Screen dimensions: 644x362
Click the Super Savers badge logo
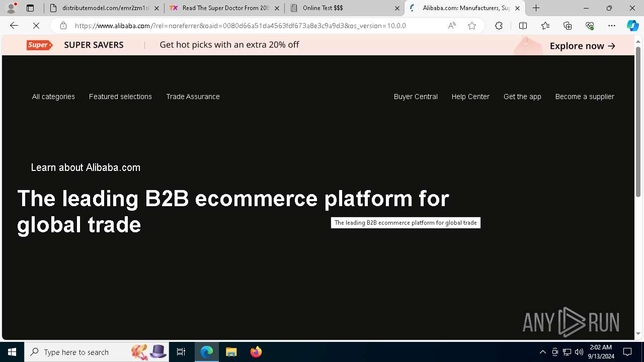pos(40,45)
